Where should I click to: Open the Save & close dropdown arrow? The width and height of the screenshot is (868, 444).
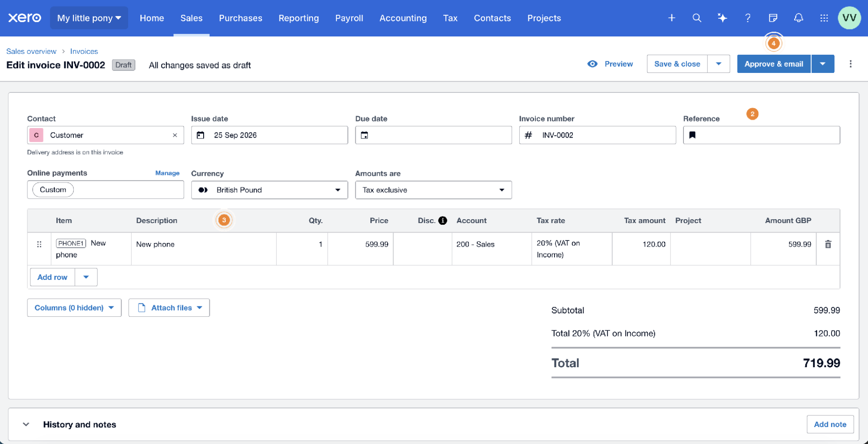point(718,64)
